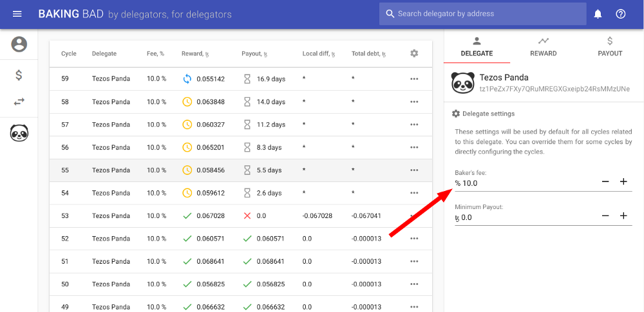The image size is (644, 312).
Task: Open more options for cycle 50
Action: pyautogui.click(x=414, y=284)
